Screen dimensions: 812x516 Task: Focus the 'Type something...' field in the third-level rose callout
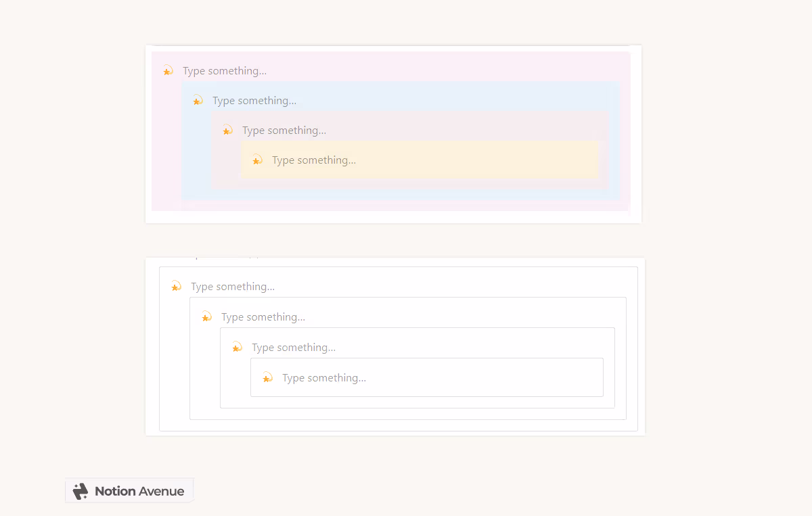(284, 131)
